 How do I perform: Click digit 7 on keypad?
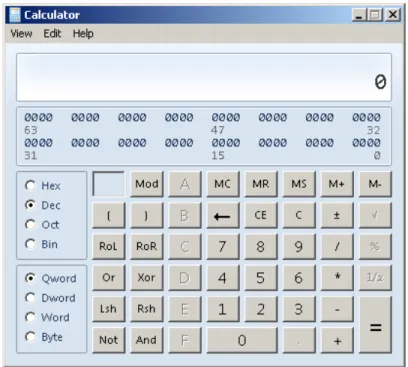pyautogui.click(x=223, y=247)
